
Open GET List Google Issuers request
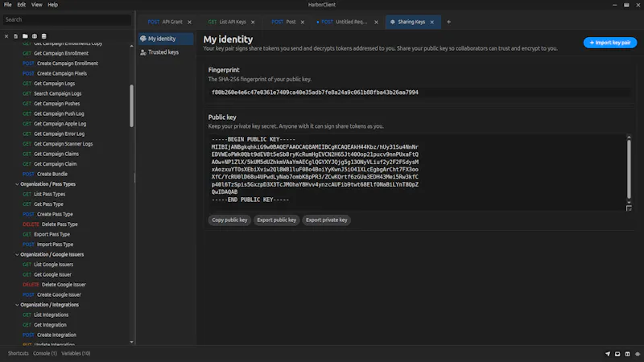pos(48,265)
